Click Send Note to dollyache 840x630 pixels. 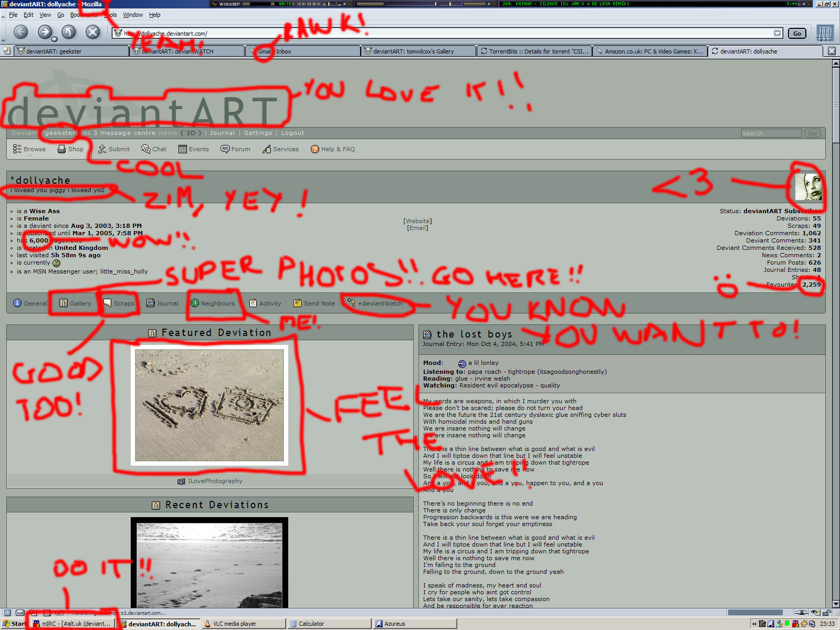(314, 303)
